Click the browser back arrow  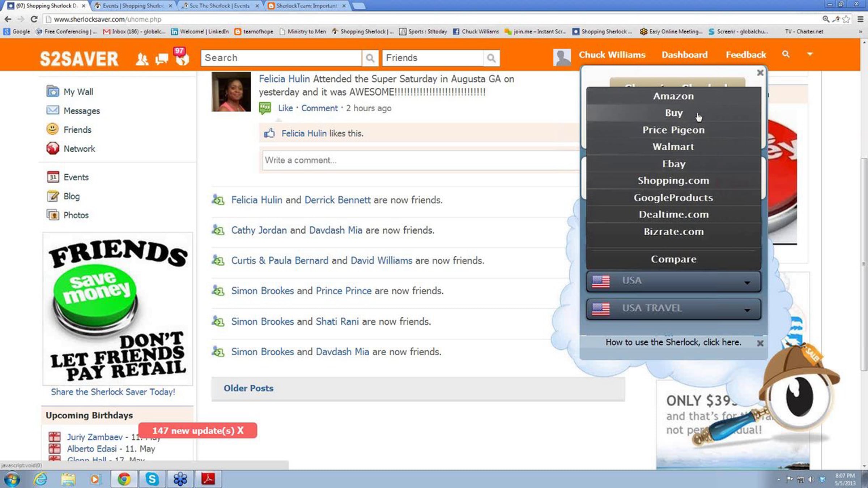tap(8, 19)
